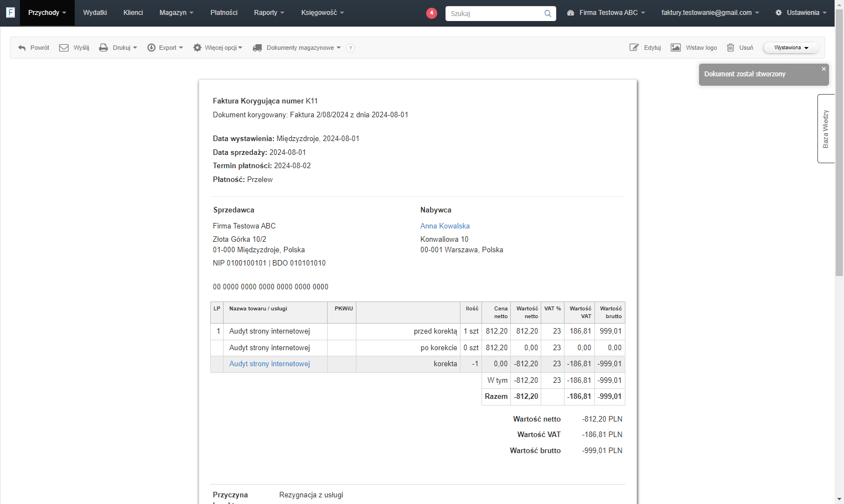Open the Wystawiona status dropdown
The width and height of the screenshot is (844, 504).
click(791, 48)
